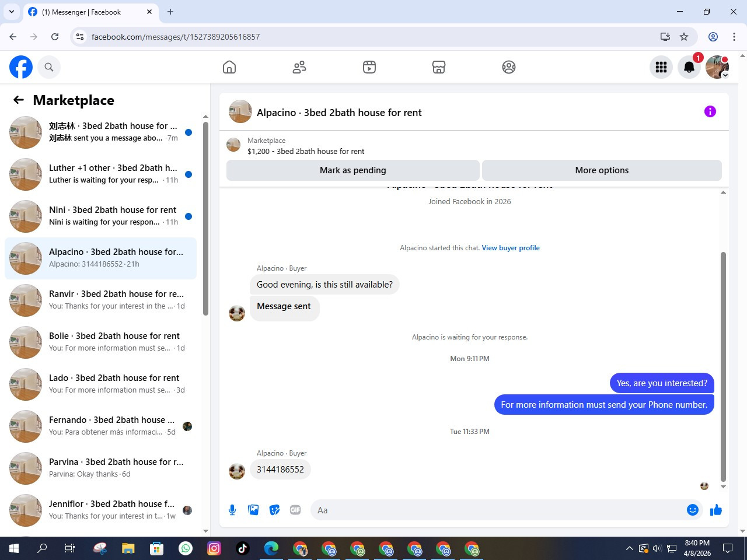Screen dimensions: 747x560
Task: Open Bolie conversation
Action: (100, 342)
